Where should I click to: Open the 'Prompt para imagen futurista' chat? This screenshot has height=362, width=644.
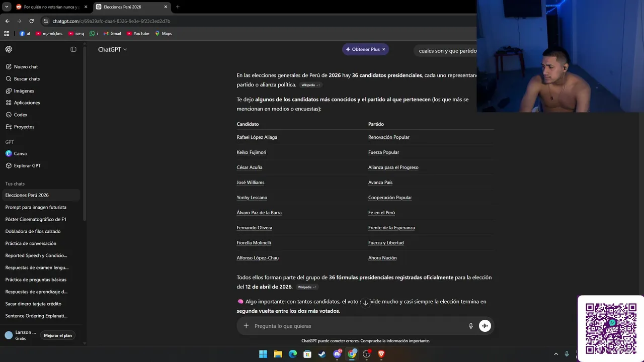point(40,207)
